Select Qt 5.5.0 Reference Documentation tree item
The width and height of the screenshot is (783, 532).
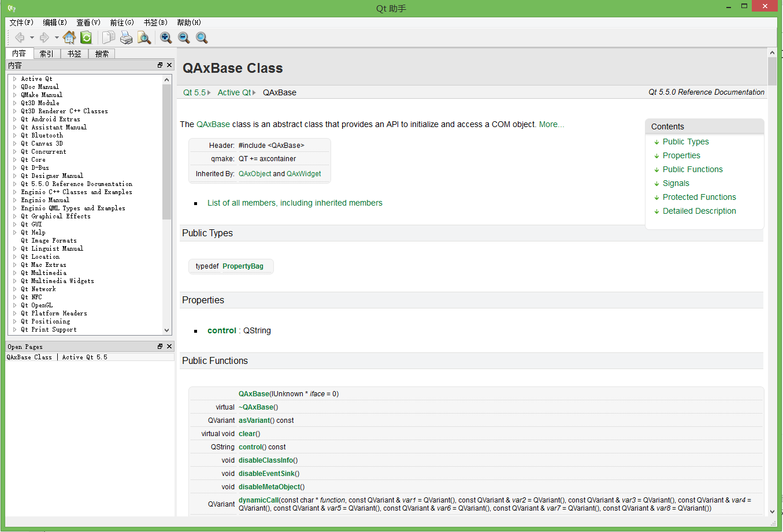(x=76, y=184)
